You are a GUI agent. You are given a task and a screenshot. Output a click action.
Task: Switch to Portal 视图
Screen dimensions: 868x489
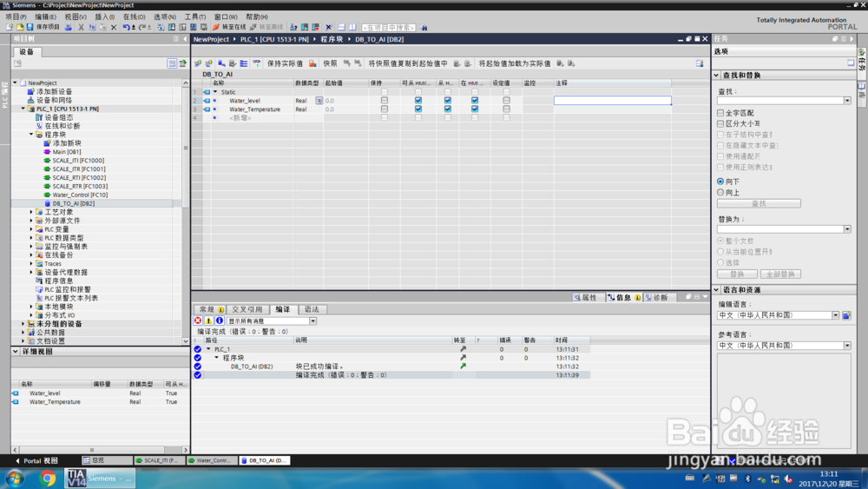(36, 460)
